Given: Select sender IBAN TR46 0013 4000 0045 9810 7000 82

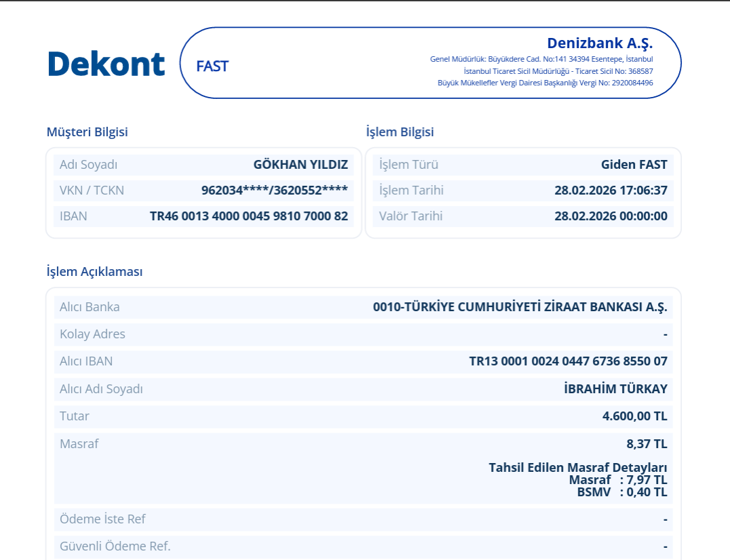Looking at the screenshot, I should point(248,216).
